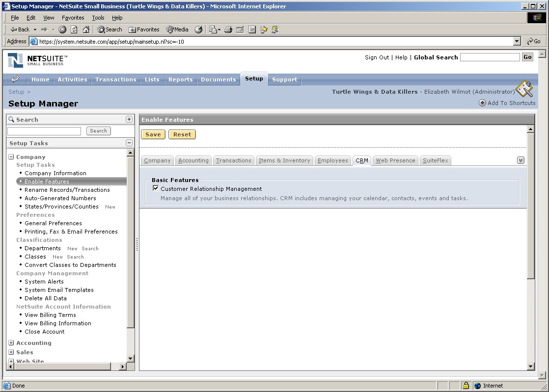Open the Delete All Data link

click(x=46, y=298)
